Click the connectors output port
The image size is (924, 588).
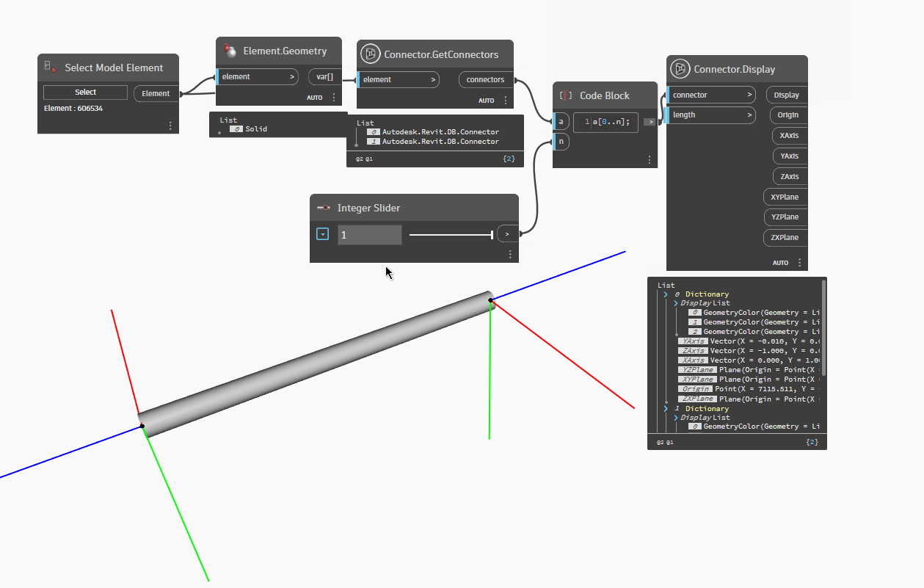(x=485, y=79)
